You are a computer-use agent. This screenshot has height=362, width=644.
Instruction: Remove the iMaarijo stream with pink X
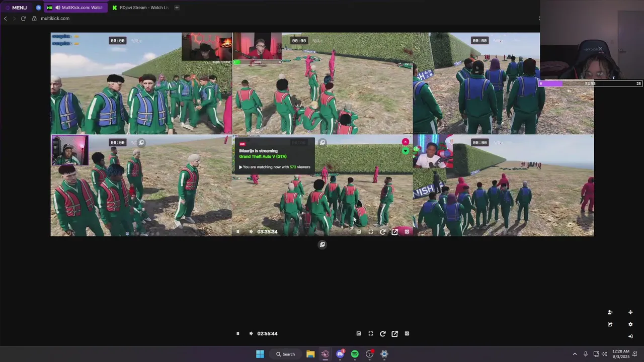406,142
